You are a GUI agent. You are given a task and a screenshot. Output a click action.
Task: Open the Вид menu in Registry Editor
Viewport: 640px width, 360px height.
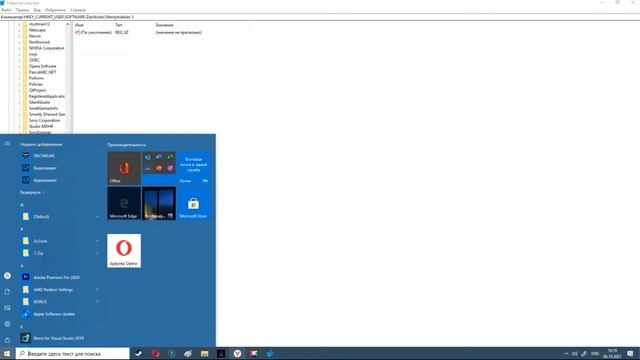click(x=37, y=10)
